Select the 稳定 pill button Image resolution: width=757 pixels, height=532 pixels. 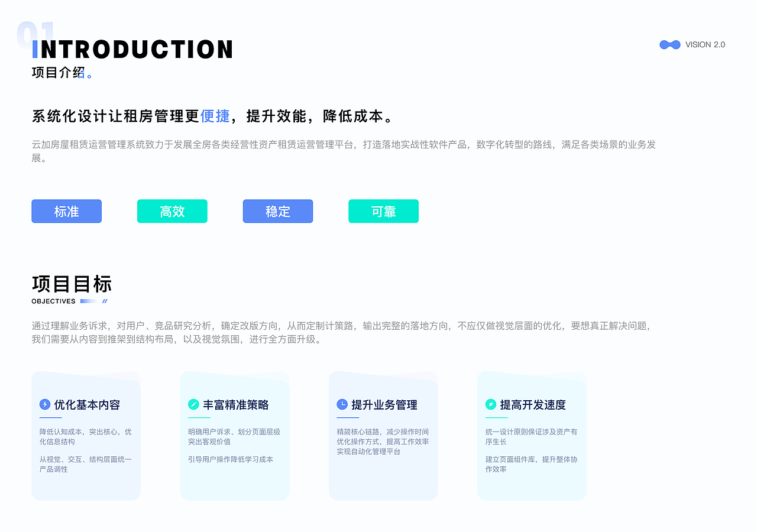coord(277,211)
